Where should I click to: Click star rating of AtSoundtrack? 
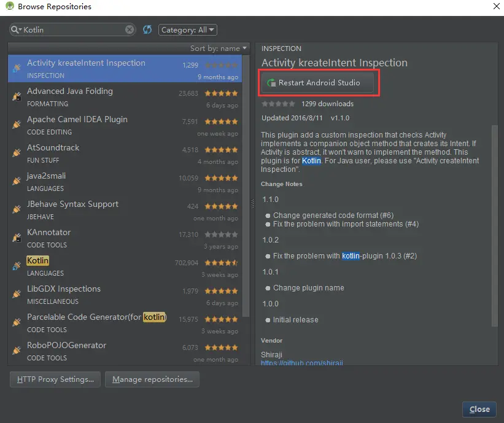(221, 150)
